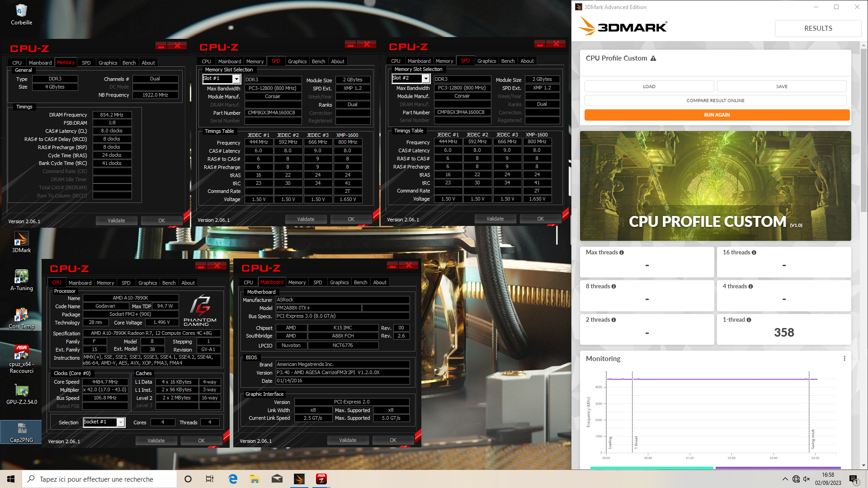The height and width of the screenshot is (488, 868).
Task: Click the BIOS Version field P3.40
Action: tap(343, 373)
